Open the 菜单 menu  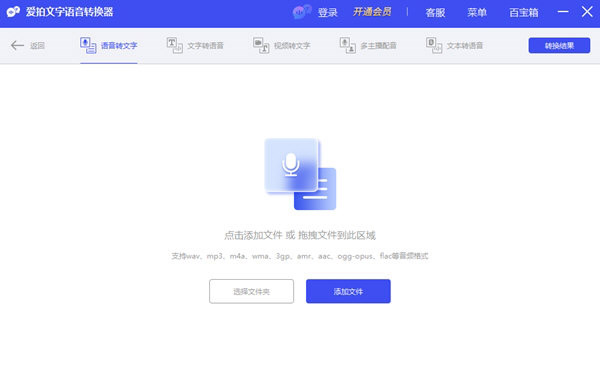[477, 13]
